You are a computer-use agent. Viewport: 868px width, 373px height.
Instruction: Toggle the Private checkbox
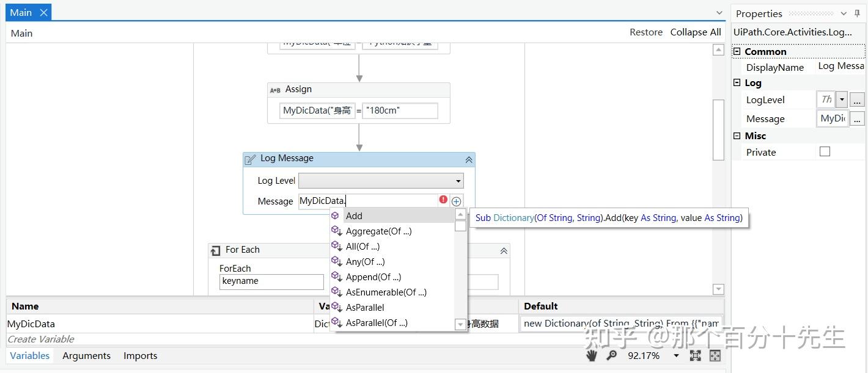tap(825, 151)
